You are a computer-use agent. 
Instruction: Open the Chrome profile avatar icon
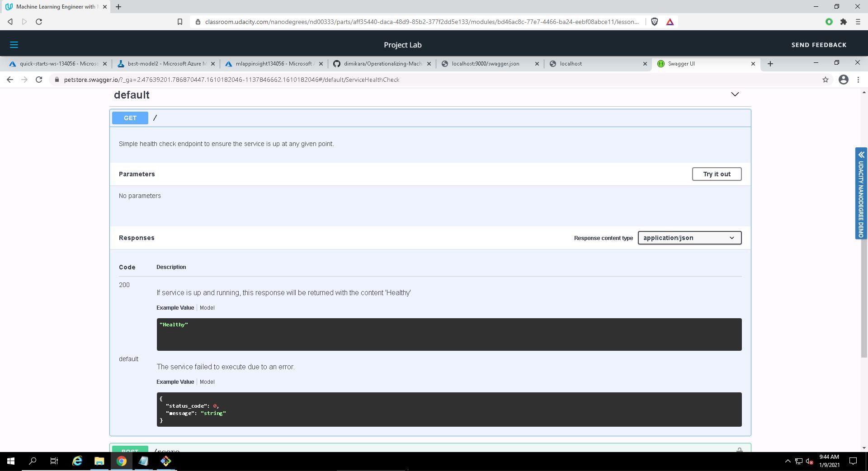click(x=843, y=80)
